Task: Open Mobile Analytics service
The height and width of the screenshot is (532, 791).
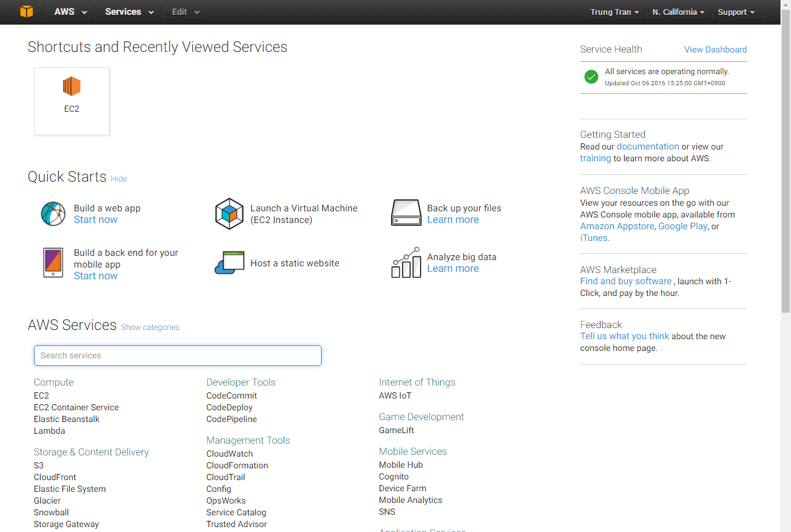Action: [x=411, y=500]
